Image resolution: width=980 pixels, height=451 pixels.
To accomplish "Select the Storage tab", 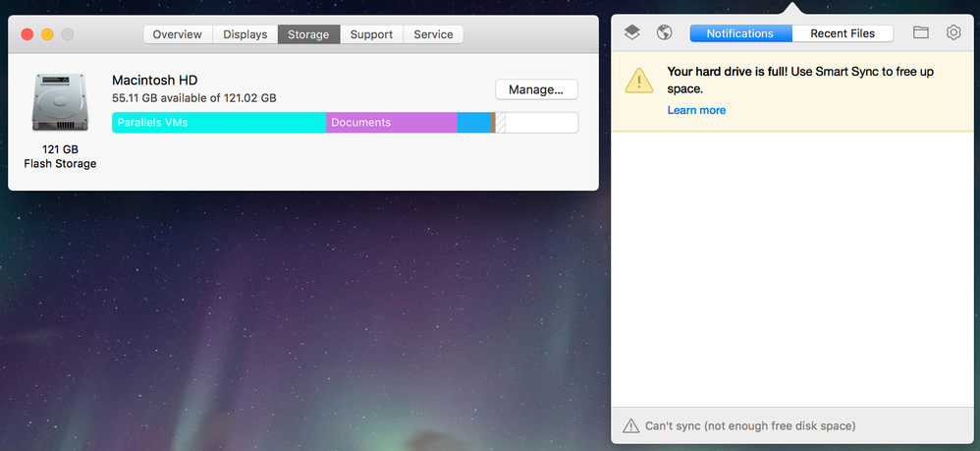I will [x=308, y=34].
